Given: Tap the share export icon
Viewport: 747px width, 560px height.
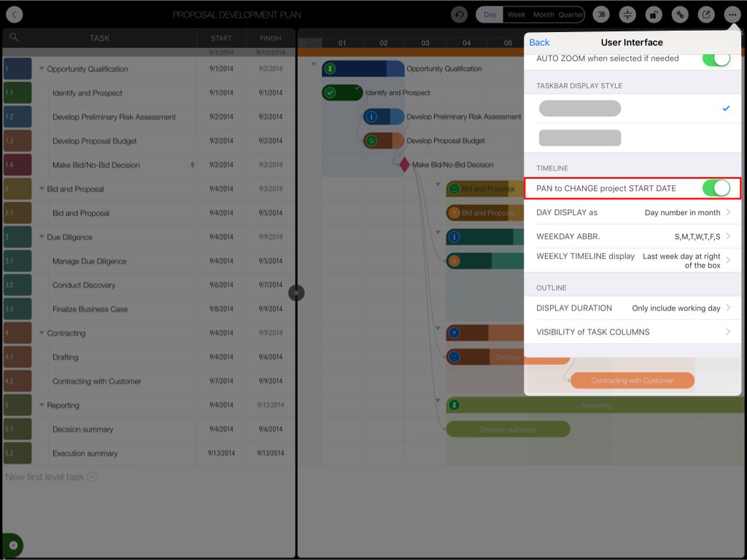Looking at the screenshot, I should pyautogui.click(x=705, y=15).
